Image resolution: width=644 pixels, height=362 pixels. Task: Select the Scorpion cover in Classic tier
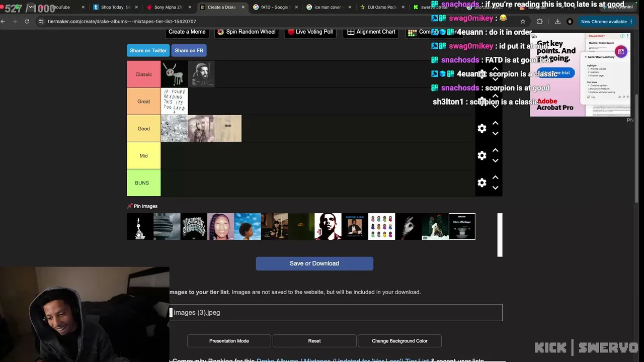pyautogui.click(x=201, y=74)
